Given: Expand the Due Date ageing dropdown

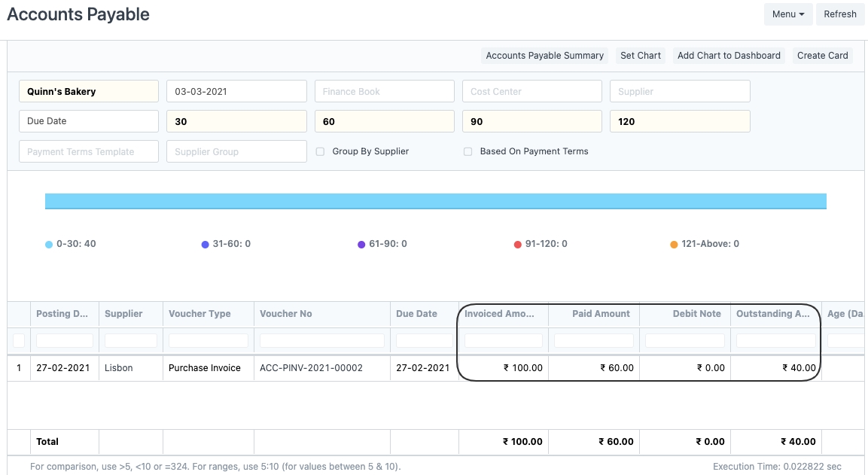Looking at the screenshot, I should pyautogui.click(x=88, y=121).
